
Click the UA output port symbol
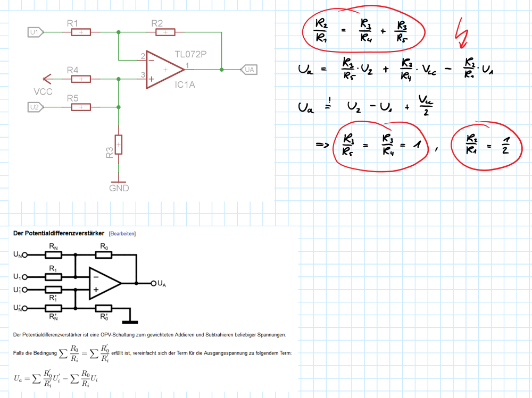(x=249, y=70)
